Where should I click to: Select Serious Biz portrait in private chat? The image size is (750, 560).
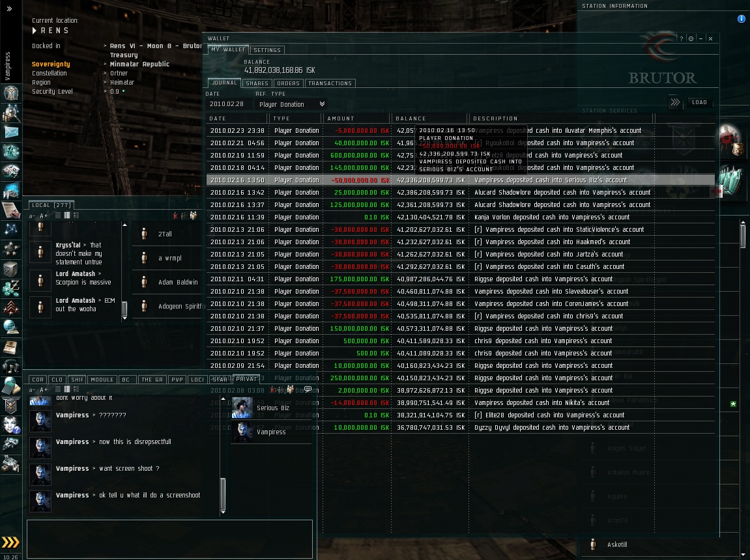pos(242,408)
